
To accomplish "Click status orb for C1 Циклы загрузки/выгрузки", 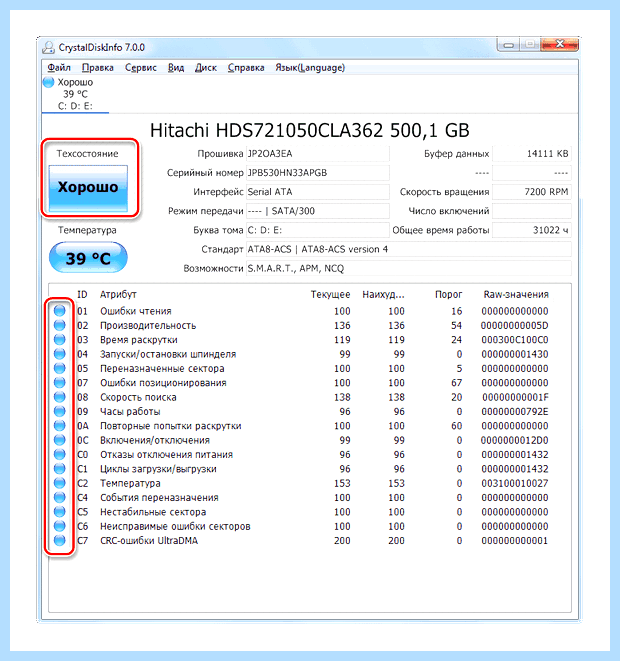I will (x=59, y=468).
